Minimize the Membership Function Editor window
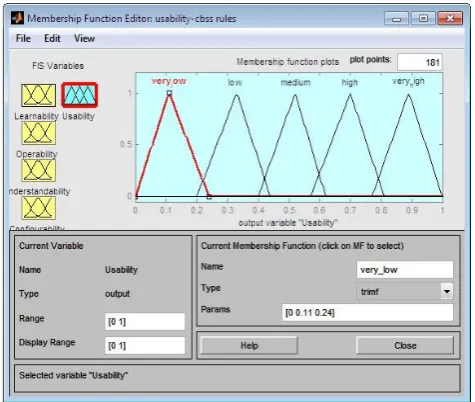 (x=396, y=19)
